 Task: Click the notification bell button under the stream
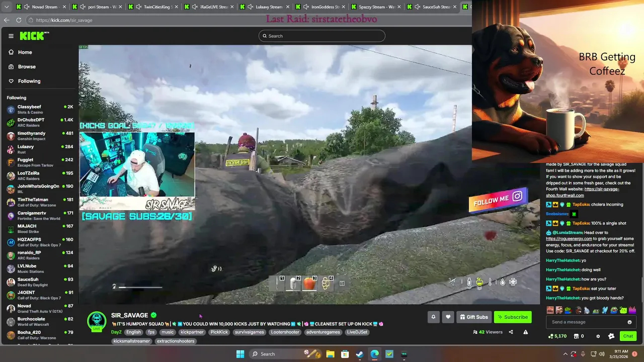[433, 317]
